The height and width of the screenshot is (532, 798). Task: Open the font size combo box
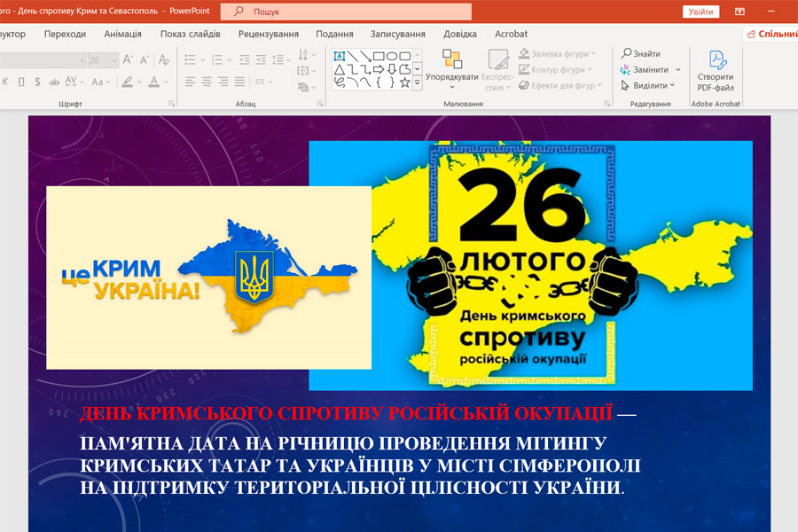click(103, 60)
